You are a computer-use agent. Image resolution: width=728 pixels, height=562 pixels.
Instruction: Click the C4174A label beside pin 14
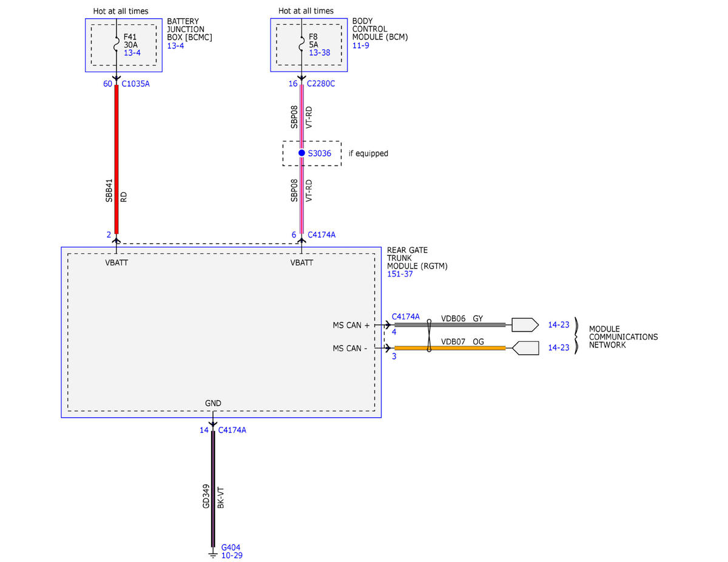pos(232,430)
